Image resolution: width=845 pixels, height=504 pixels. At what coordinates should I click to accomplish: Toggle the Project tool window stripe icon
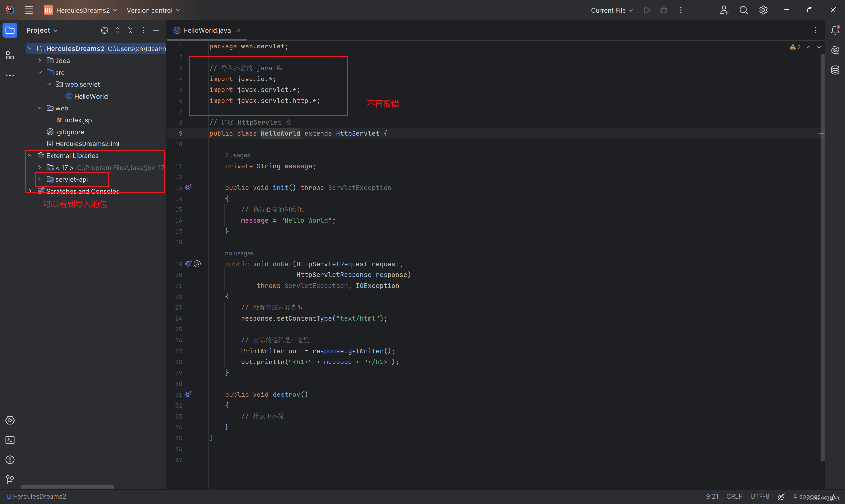pyautogui.click(x=10, y=30)
